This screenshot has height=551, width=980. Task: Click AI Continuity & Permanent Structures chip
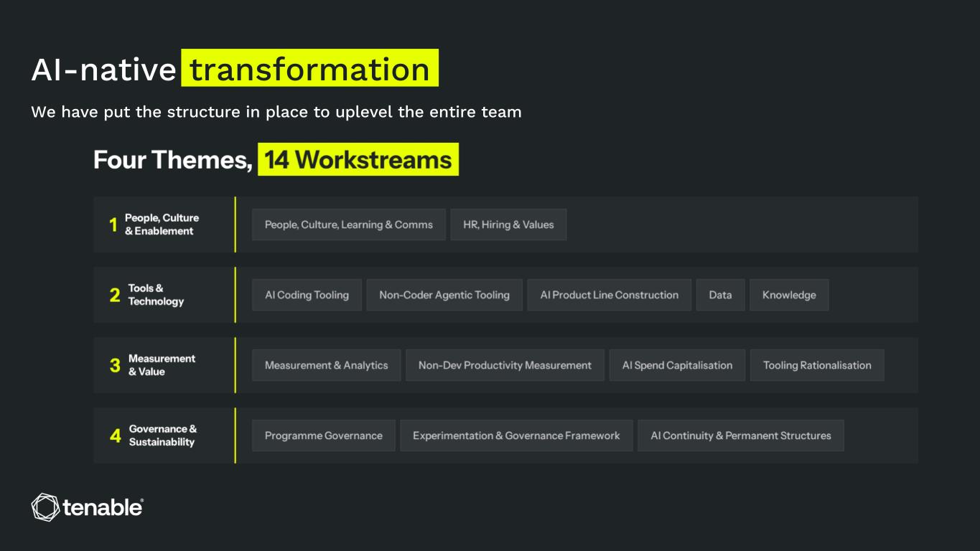pyautogui.click(x=741, y=435)
